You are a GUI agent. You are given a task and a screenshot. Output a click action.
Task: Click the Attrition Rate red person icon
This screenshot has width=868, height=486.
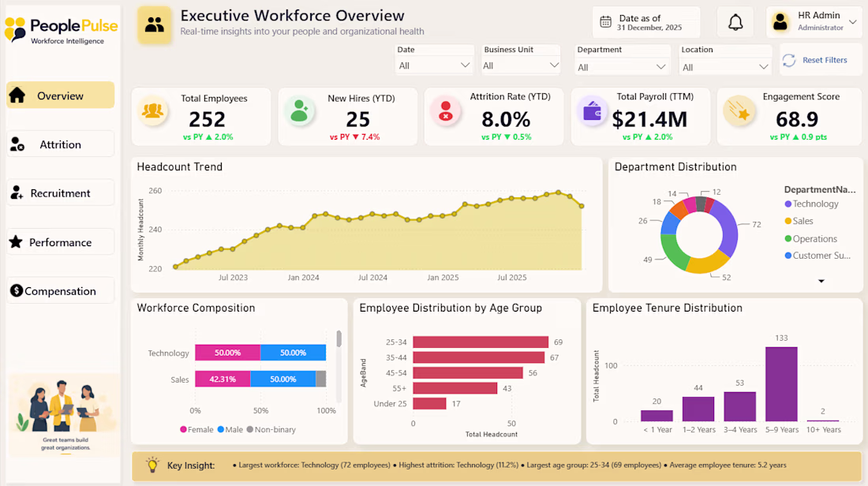[x=446, y=110]
